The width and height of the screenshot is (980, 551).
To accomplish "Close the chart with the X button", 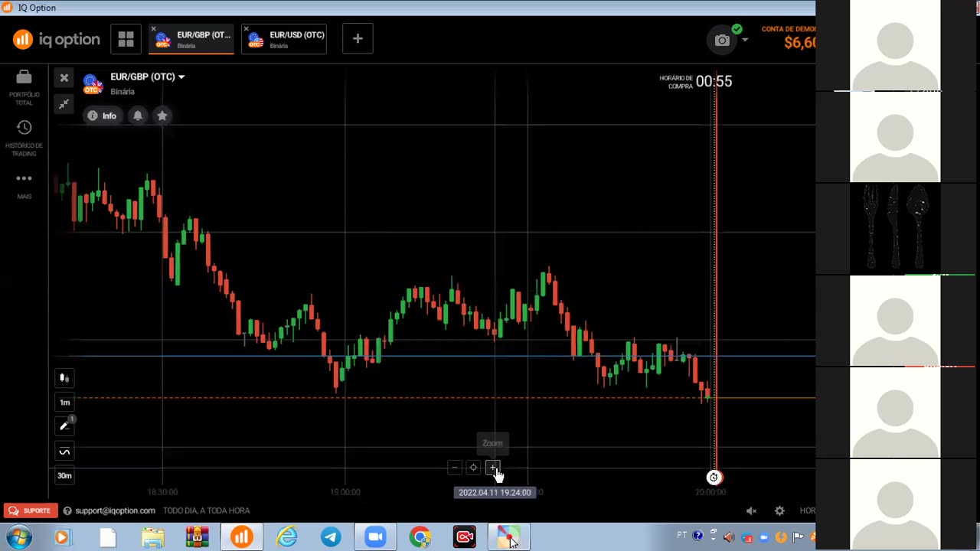I will (64, 78).
